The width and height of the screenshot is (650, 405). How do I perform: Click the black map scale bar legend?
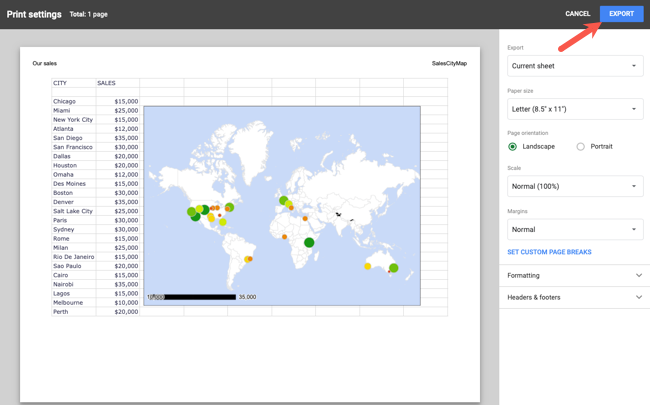(199, 297)
